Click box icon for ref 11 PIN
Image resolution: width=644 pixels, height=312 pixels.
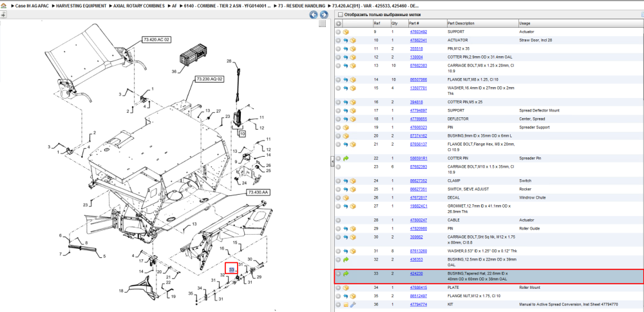[353, 48]
